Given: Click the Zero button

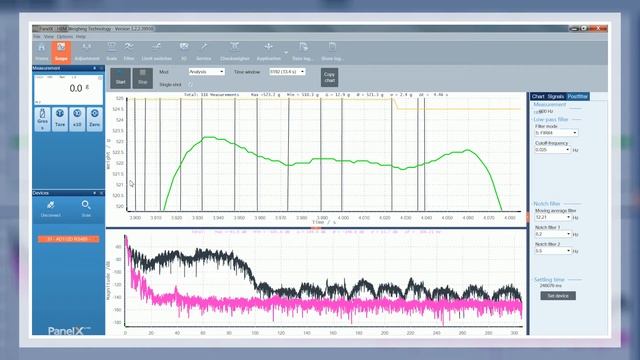Looking at the screenshot, I should 94,119.
